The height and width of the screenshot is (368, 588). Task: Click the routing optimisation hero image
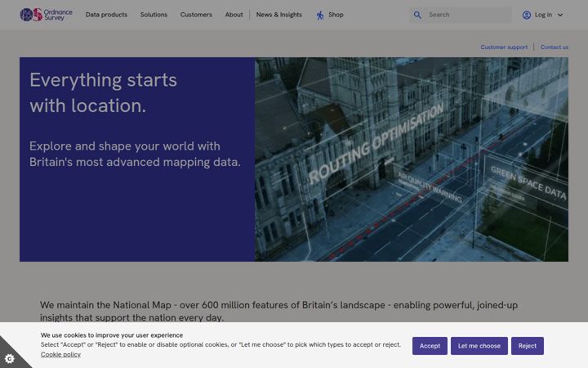click(412, 159)
